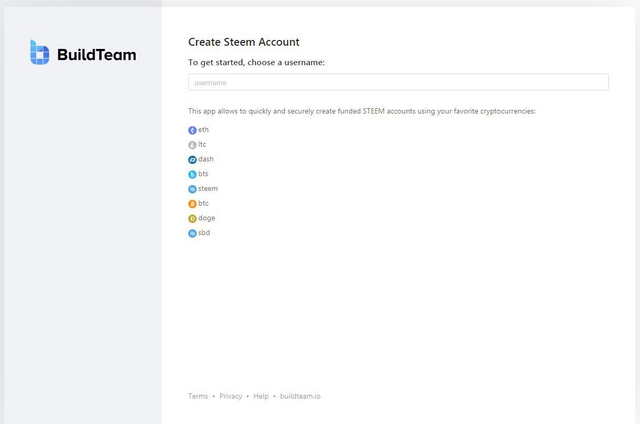Click the funded STEEM accounts description text
This screenshot has height=424, width=640.
(x=362, y=111)
